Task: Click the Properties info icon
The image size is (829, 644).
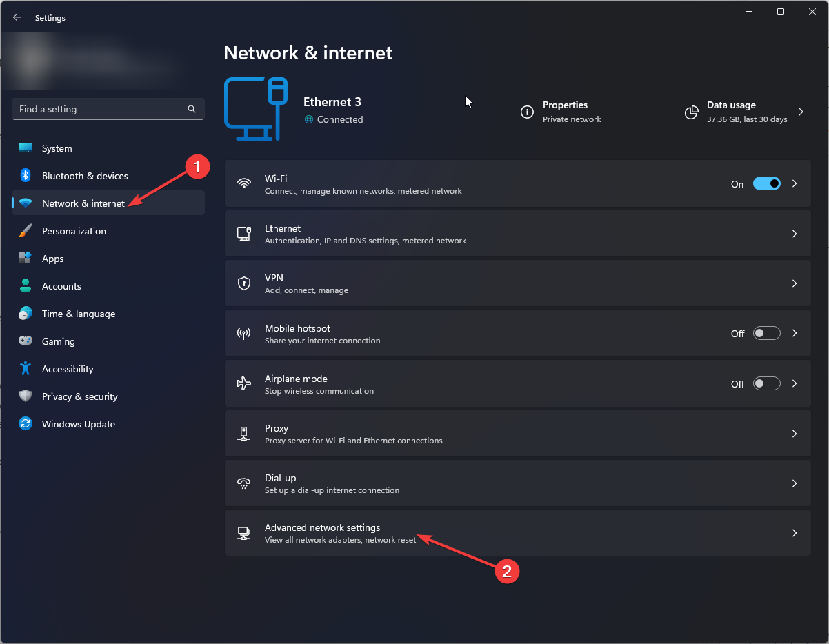Action: pyautogui.click(x=527, y=112)
